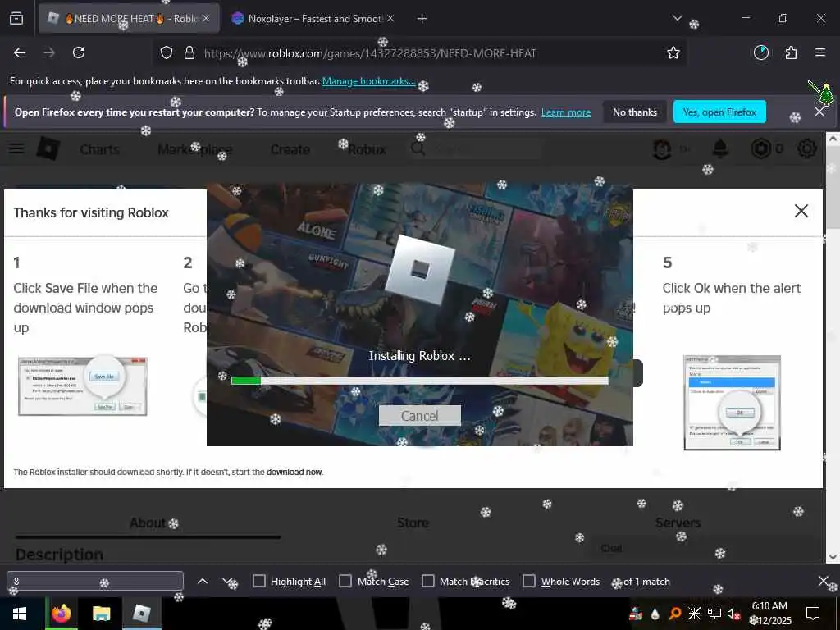
Task: Click the Roblox installer taskbar icon
Action: click(141, 614)
